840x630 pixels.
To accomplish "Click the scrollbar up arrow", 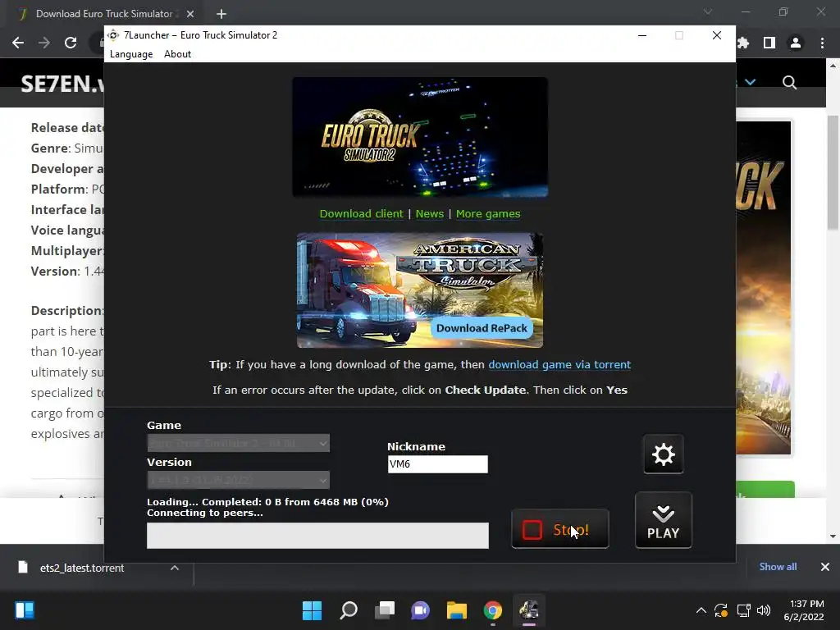I will point(833,66).
